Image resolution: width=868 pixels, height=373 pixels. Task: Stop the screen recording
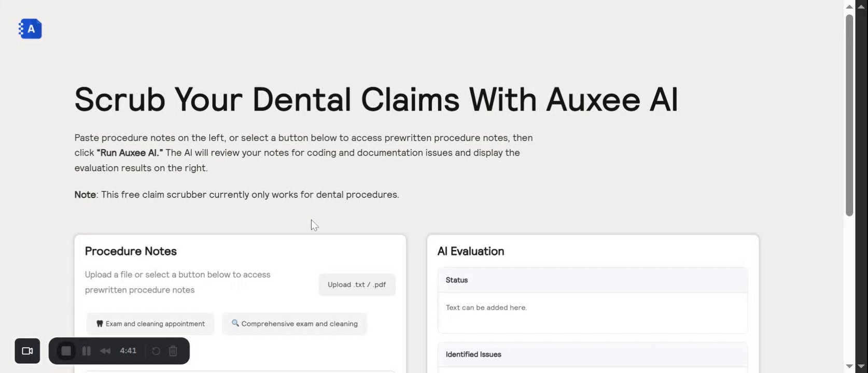[66, 351]
